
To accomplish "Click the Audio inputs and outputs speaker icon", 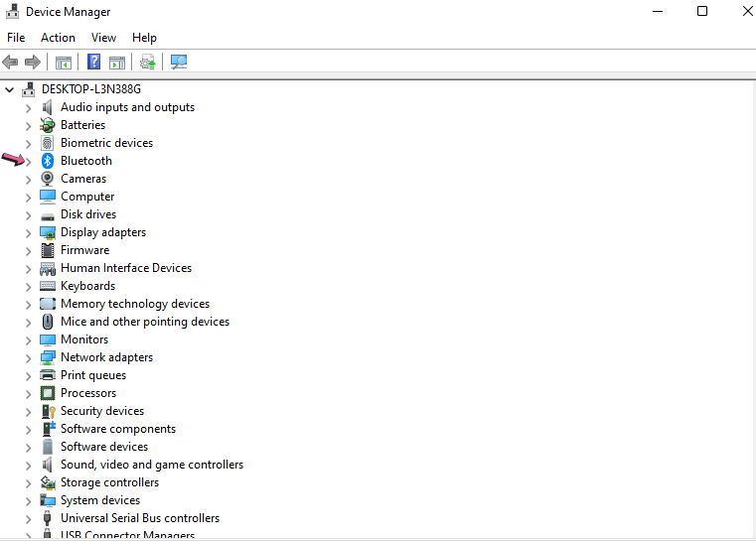I will (48, 107).
